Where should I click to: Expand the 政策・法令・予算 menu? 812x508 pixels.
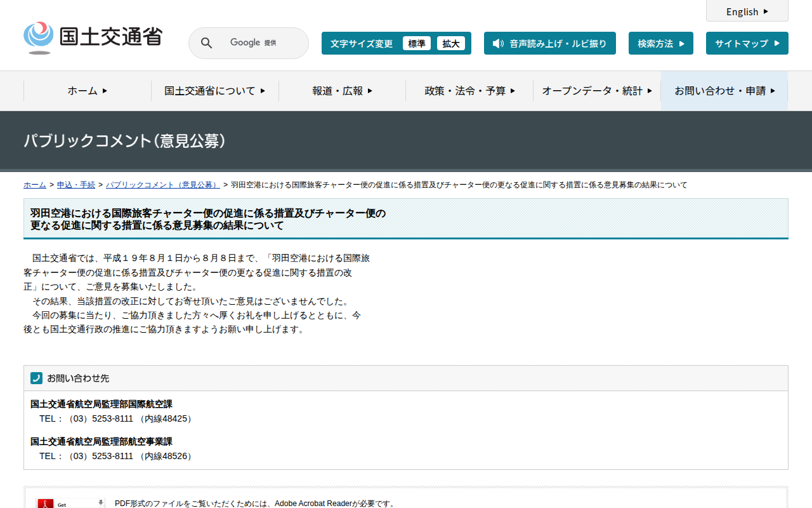click(469, 91)
